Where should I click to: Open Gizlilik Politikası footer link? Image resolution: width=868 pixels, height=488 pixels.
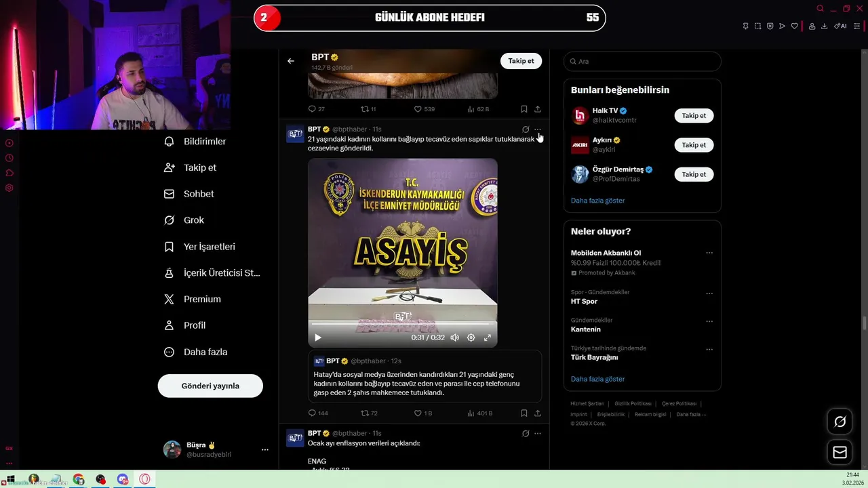click(x=633, y=403)
